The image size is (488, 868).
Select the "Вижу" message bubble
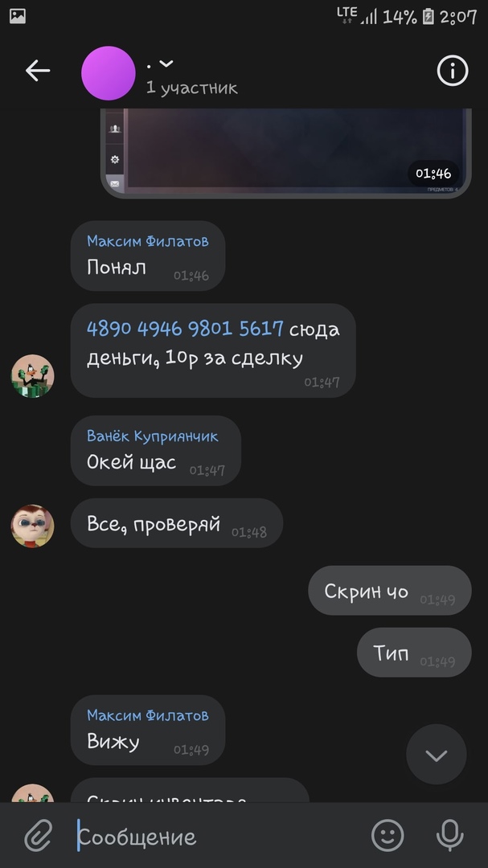coord(148,730)
